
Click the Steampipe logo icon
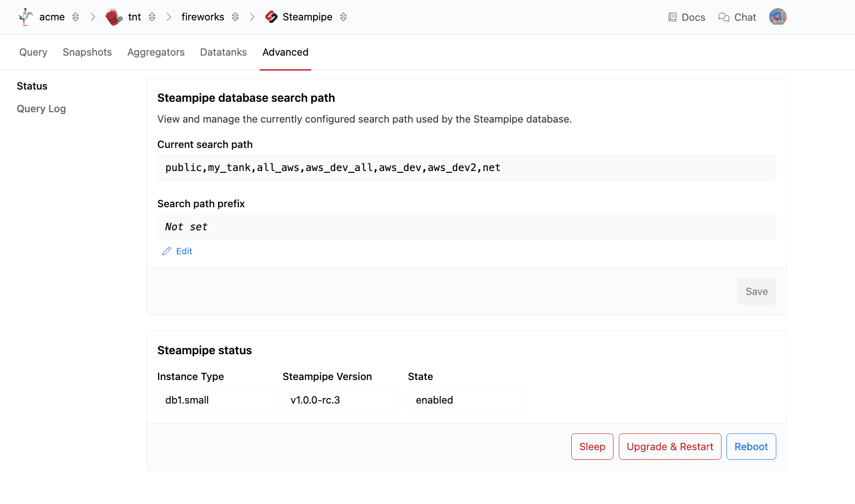coord(271,17)
